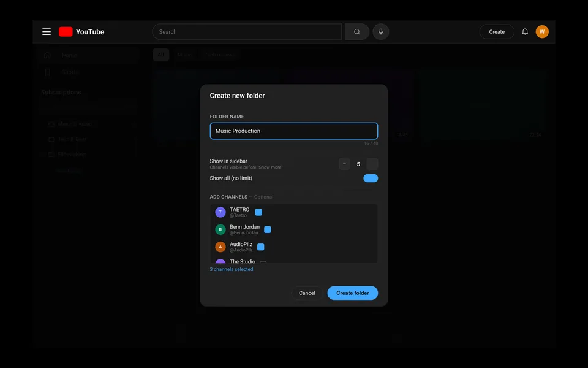Viewport: 588px width, 368px height.
Task: Select the All filter chip
Action: coord(161,55)
